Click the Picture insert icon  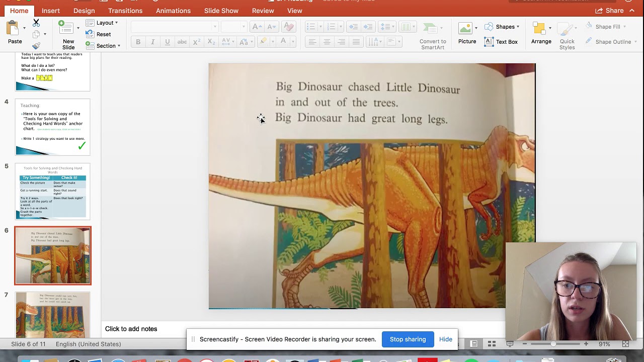(467, 34)
